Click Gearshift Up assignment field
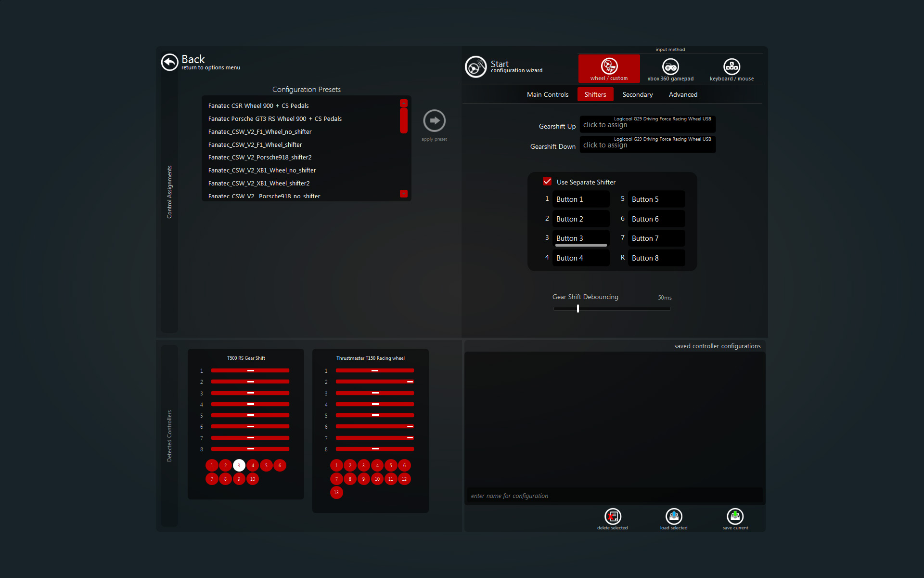The image size is (924, 578). click(647, 125)
